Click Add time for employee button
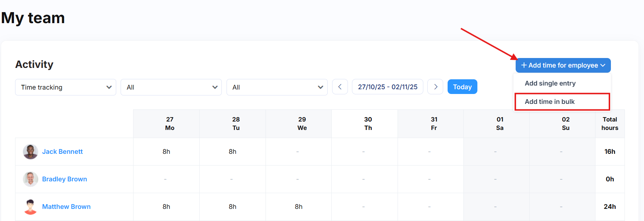Viewport: 644px width, 221px height. [x=563, y=65]
